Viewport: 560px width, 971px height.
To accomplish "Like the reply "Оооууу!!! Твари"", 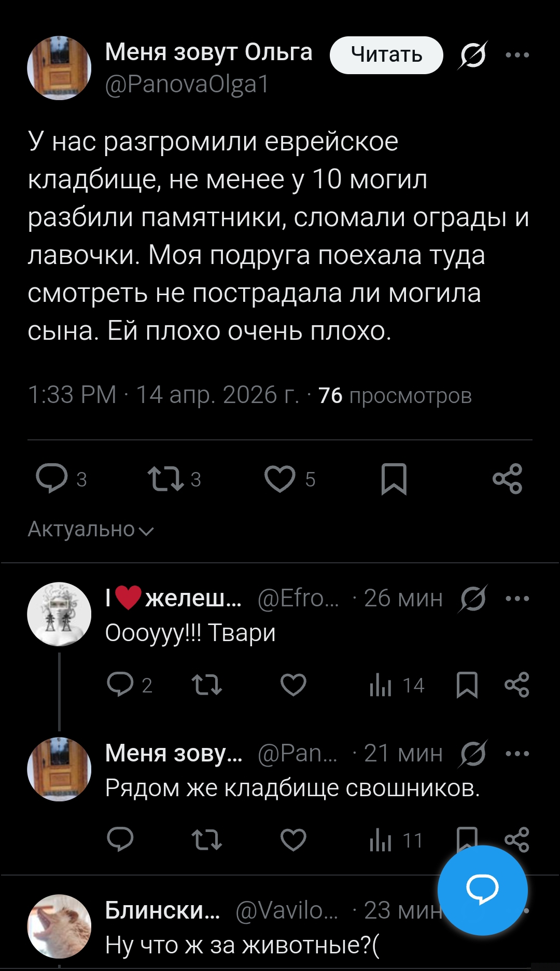I will (293, 685).
